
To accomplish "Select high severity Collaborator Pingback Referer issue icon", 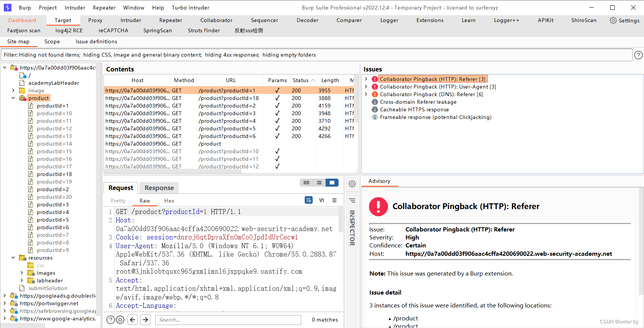I will 375,79.
